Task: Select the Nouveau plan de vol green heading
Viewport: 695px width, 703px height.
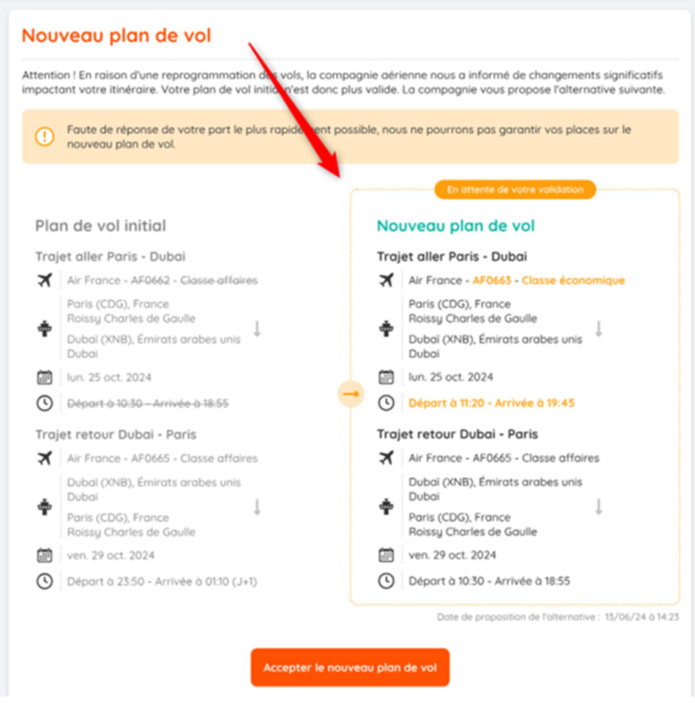Action: (x=455, y=227)
